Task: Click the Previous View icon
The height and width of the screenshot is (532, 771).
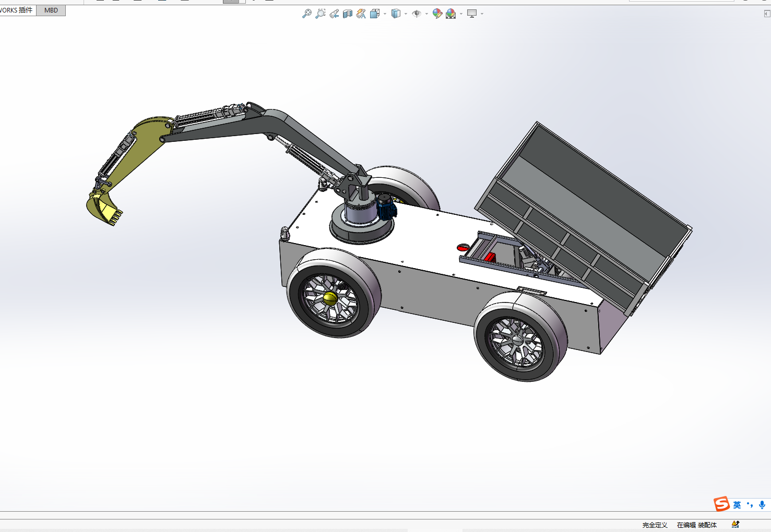Action: 334,14
